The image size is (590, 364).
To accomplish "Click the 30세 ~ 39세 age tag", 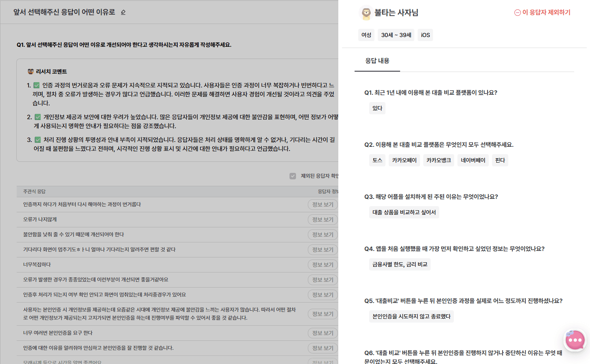I will [396, 35].
